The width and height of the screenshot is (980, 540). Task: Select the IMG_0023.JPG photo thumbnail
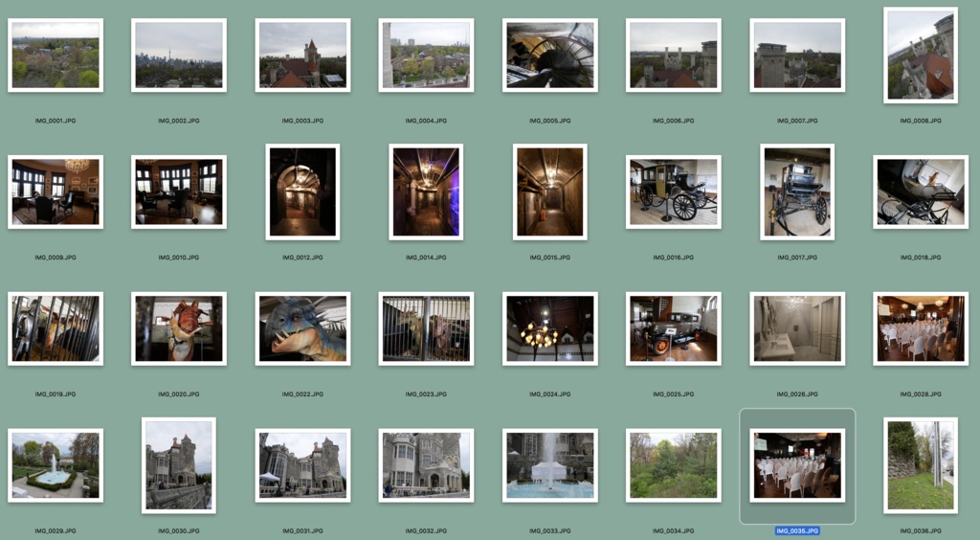426,328
